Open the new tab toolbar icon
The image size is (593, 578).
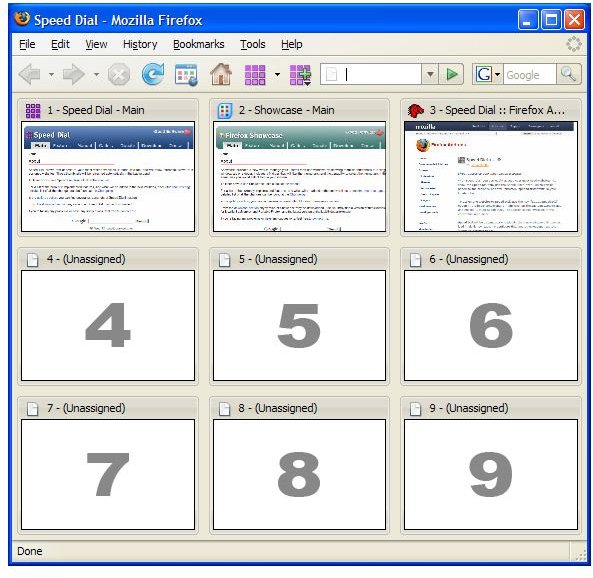(186, 75)
